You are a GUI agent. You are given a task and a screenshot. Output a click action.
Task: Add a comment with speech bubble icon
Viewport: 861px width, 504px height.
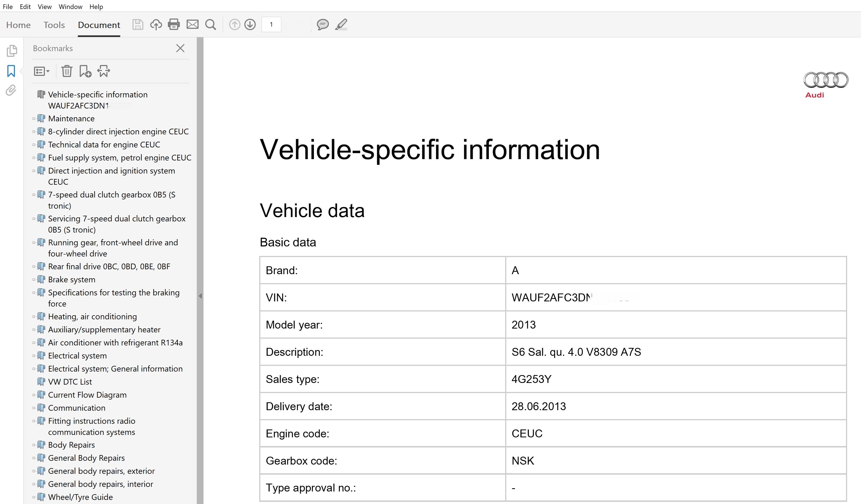pyautogui.click(x=323, y=24)
